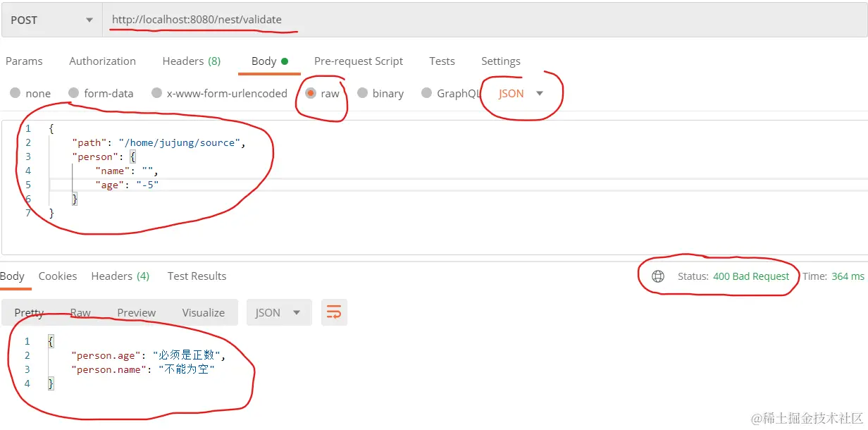Click the "person.age" response line
Image resolution: width=868 pixels, height=430 pixels.
[149, 355]
